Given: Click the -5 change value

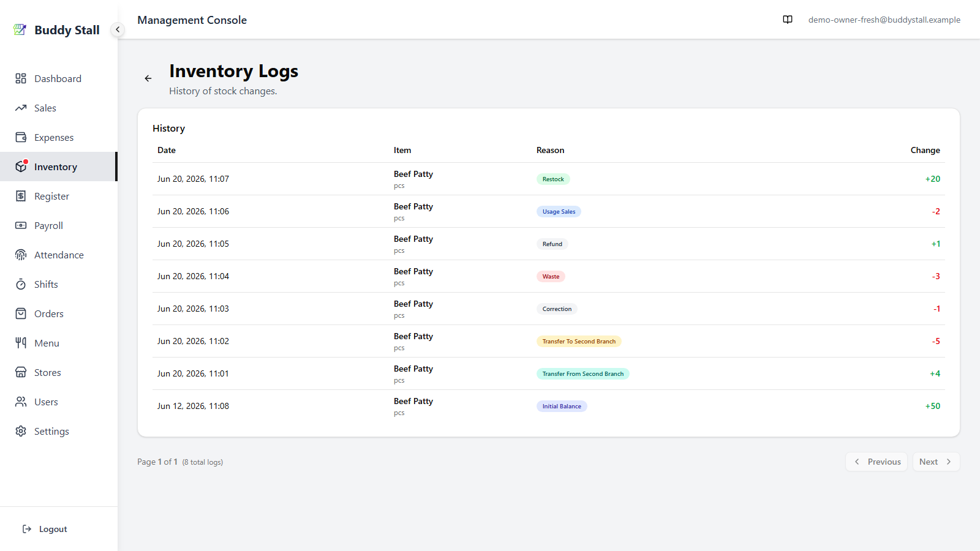Looking at the screenshot, I should pos(936,341).
